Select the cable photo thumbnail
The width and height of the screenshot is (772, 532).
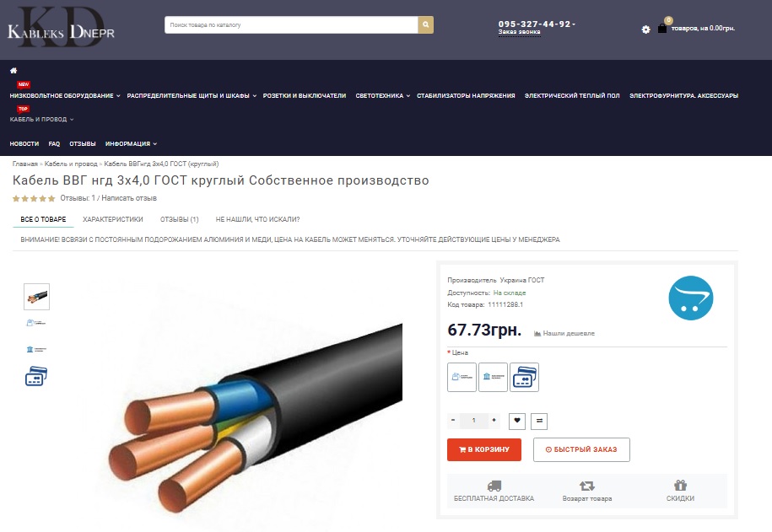click(x=37, y=297)
